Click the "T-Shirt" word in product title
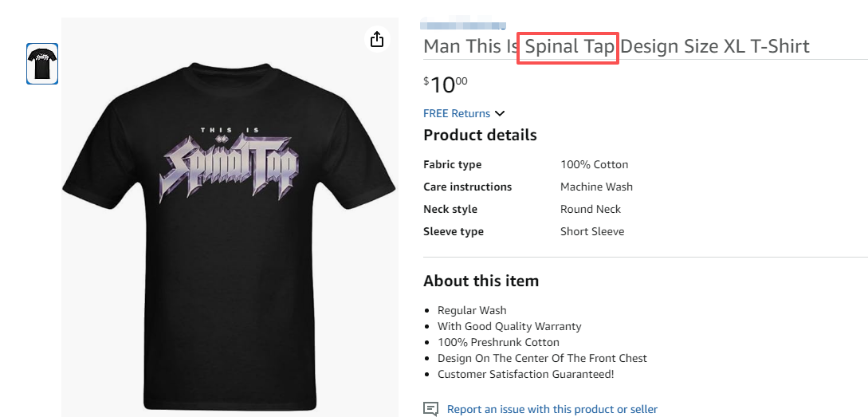868x417 pixels. click(780, 46)
